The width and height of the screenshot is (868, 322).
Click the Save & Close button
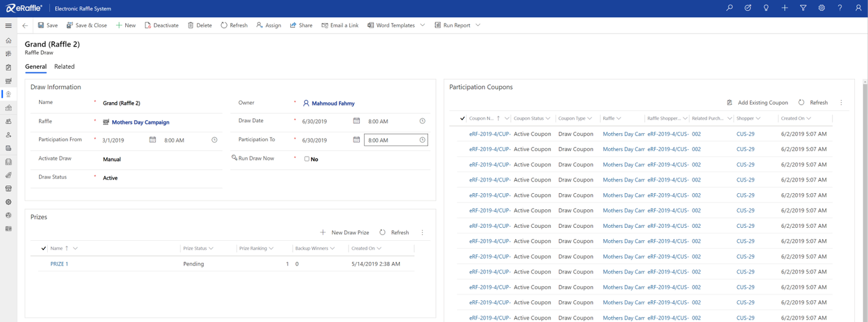[86, 25]
